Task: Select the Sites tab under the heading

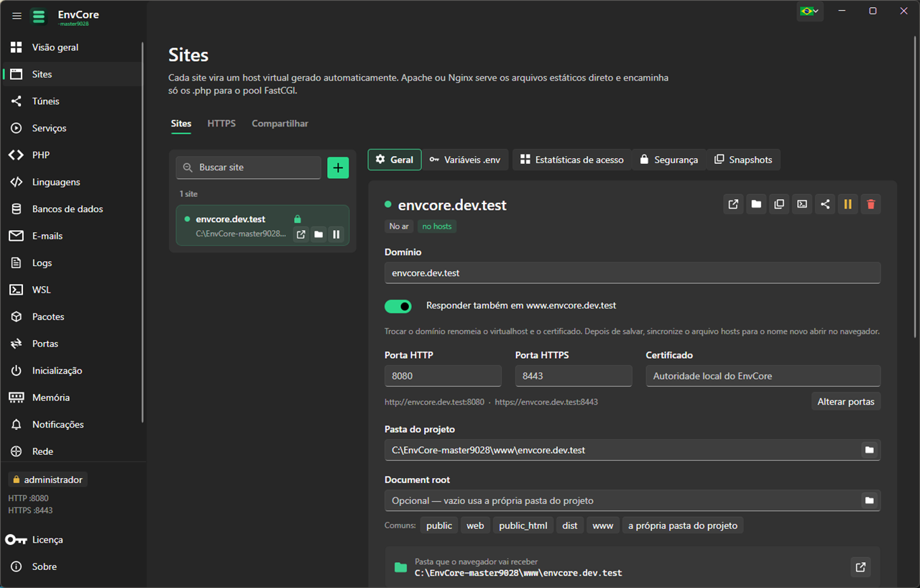Action: point(181,124)
